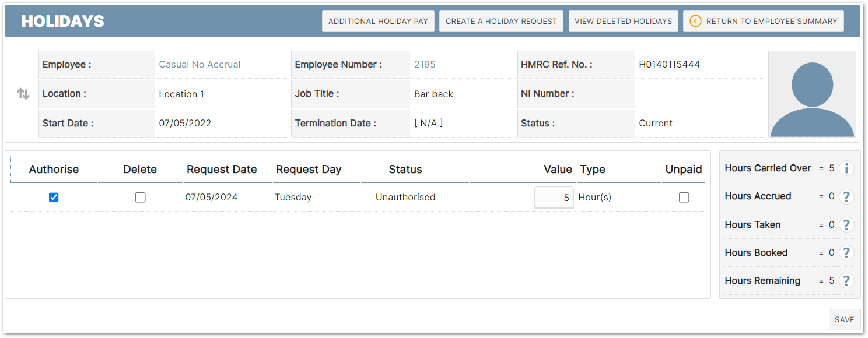The width and height of the screenshot is (868, 338).
Task: Open the Casual No Accrual employee link
Action: coord(199,65)
